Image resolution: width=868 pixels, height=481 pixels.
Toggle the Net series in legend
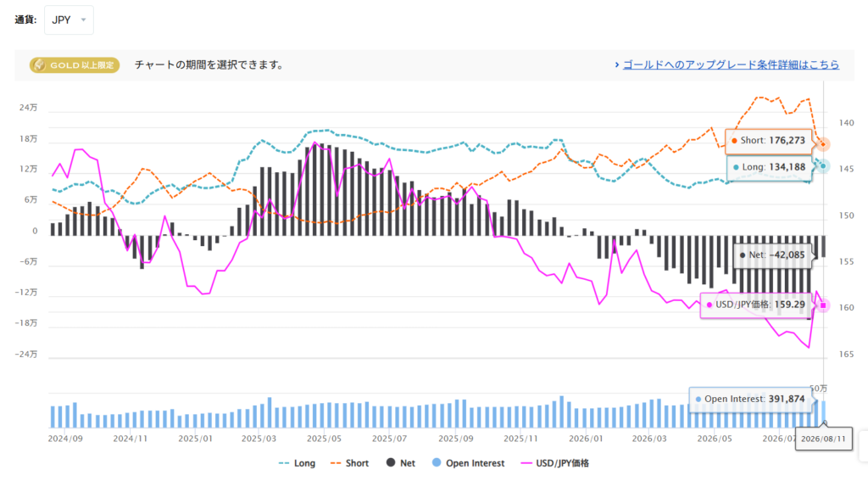401,462
